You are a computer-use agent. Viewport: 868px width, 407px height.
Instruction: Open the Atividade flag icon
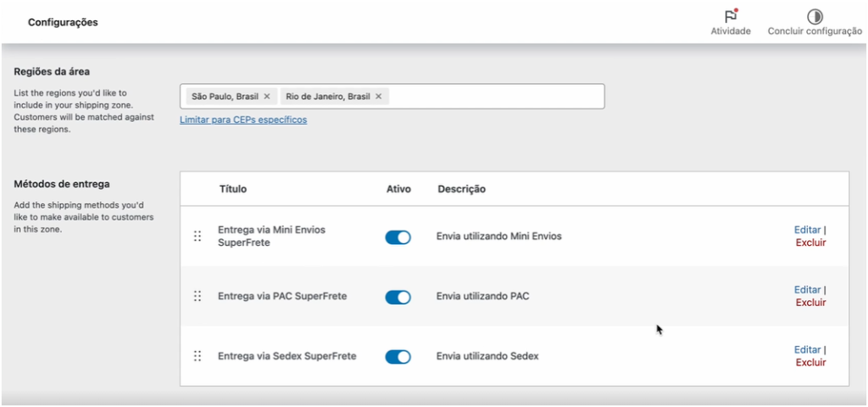click(x=731, y=16)
